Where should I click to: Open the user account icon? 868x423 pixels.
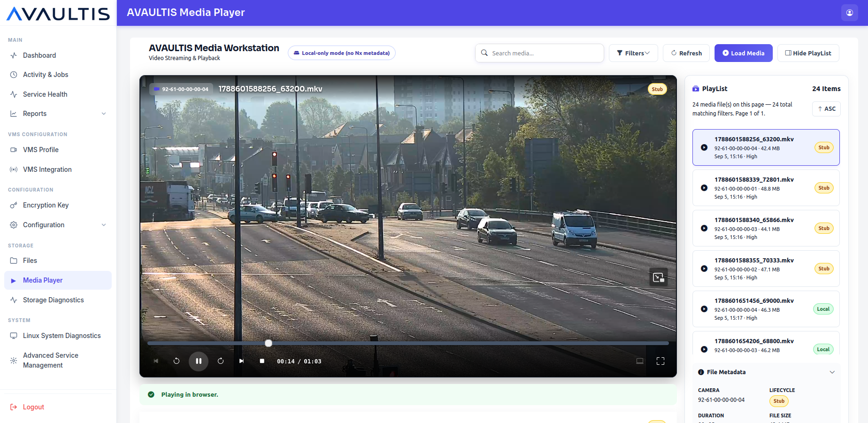click(x=850, y=13)
